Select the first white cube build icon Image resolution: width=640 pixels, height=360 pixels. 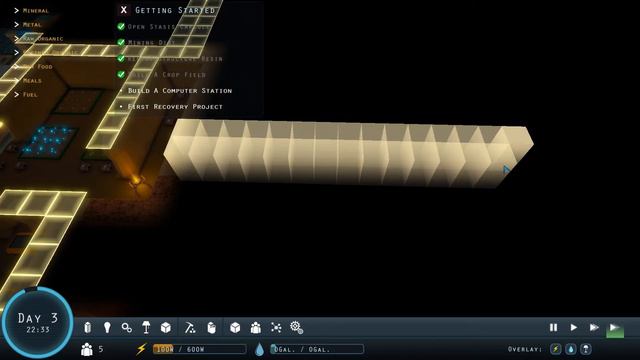point(166,327)
